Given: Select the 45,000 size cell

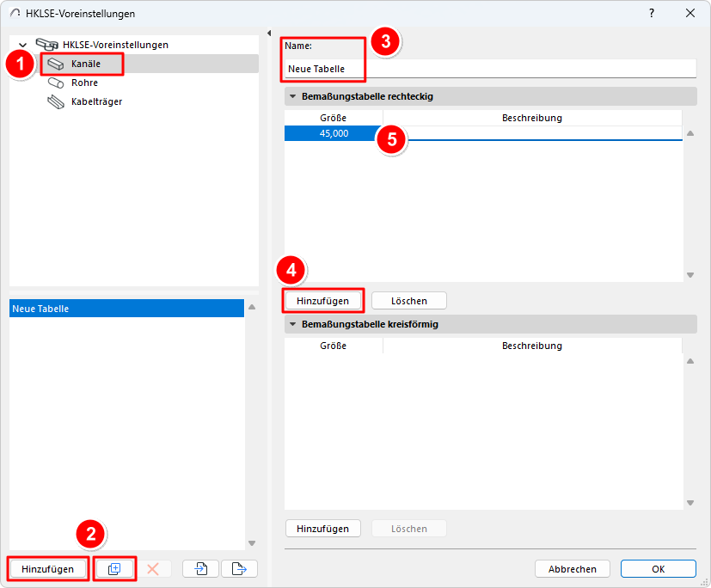Looking at the screenshot, I should tap(334, 133).
